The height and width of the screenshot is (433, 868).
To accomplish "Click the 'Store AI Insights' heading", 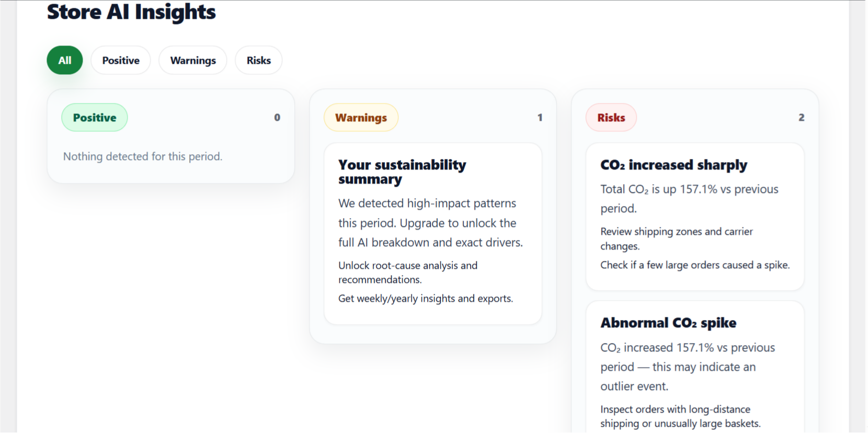I will pos(131,12).
